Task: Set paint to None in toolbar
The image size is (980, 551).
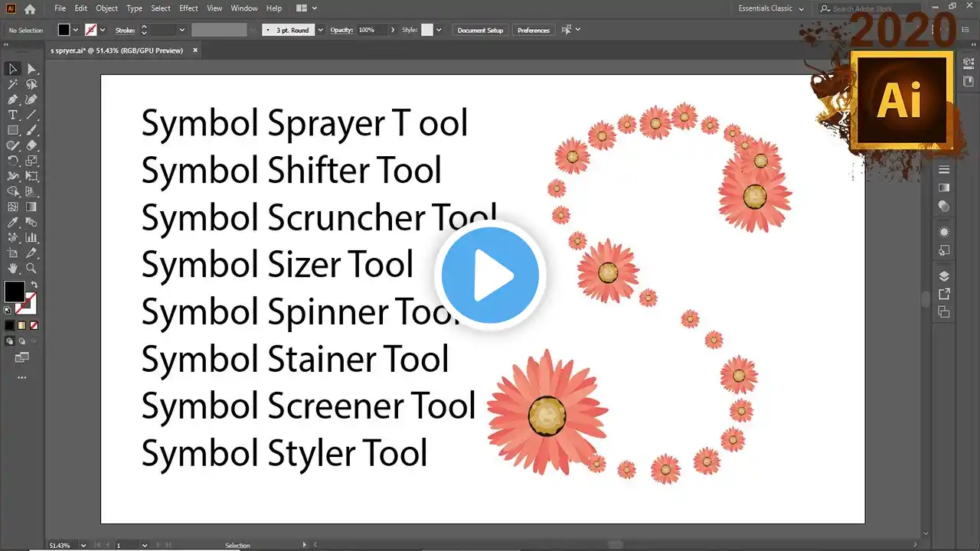Action: pyautogui.click(x=32, y=325)
